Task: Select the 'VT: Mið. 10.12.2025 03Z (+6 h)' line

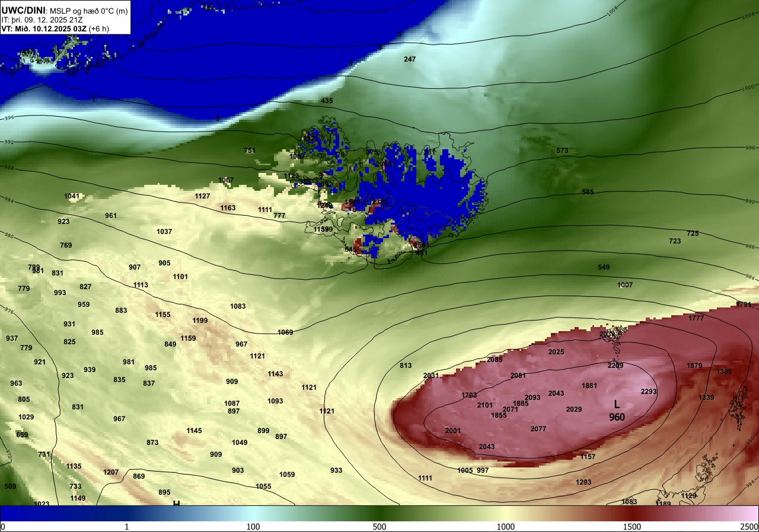Action: pos(55,28)
